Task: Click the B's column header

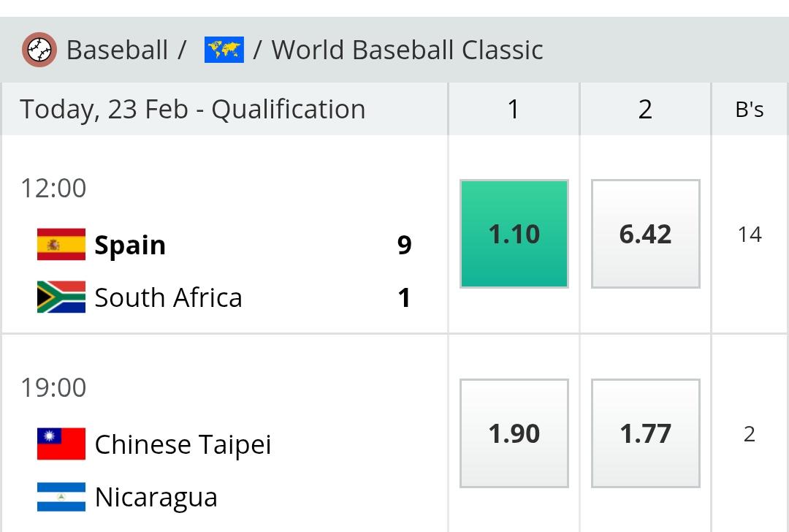Action: [750, 109]
